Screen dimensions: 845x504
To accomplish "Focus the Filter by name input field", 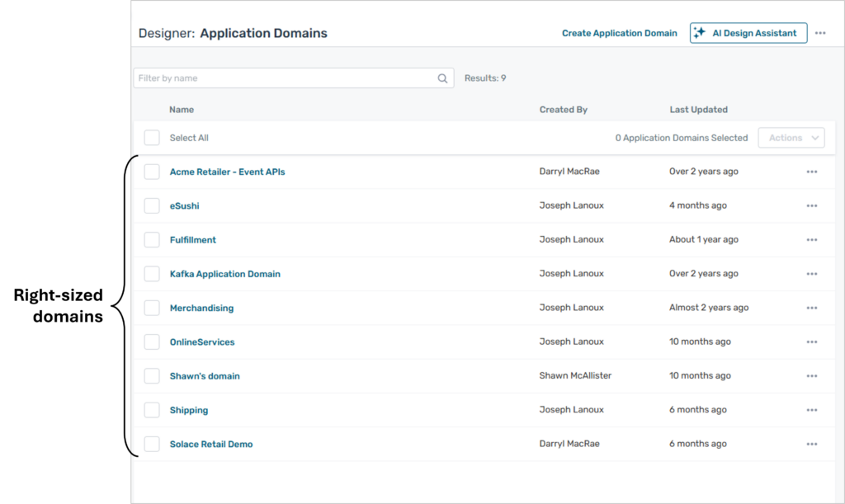I will click(285, 78).
